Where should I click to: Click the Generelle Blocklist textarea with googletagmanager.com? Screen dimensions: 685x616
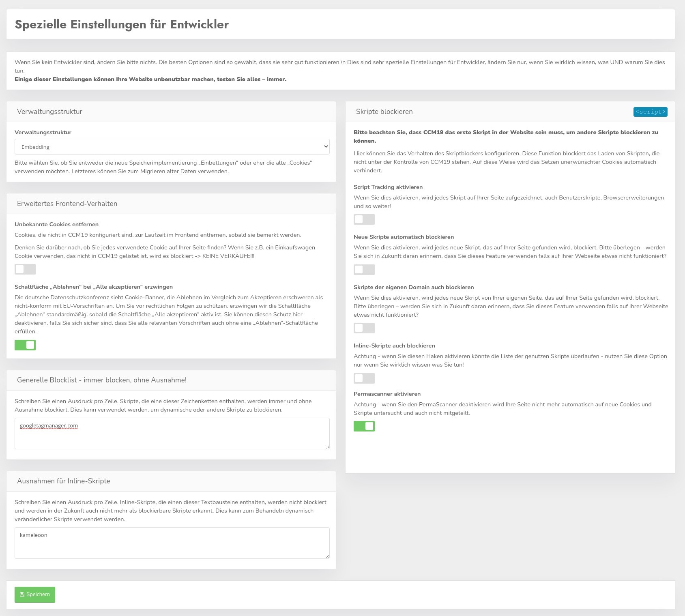172,434
